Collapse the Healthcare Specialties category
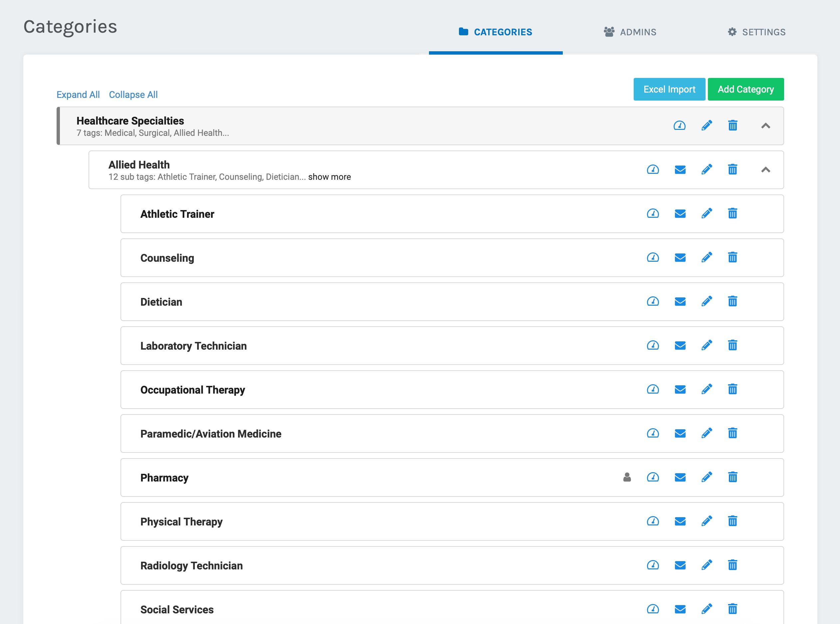Viewport: 840px width, 624px height. pyautogui.click(x=765, y=126)
